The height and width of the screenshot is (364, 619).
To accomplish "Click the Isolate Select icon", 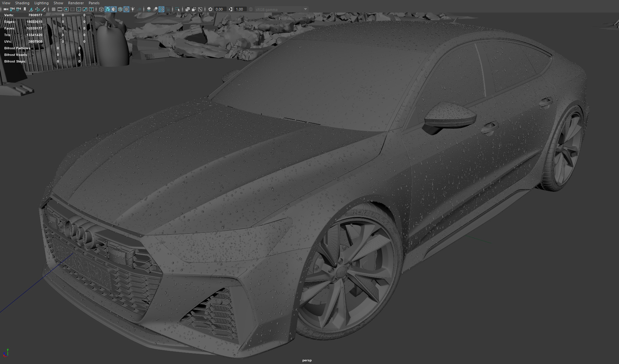I will (178, 9).
